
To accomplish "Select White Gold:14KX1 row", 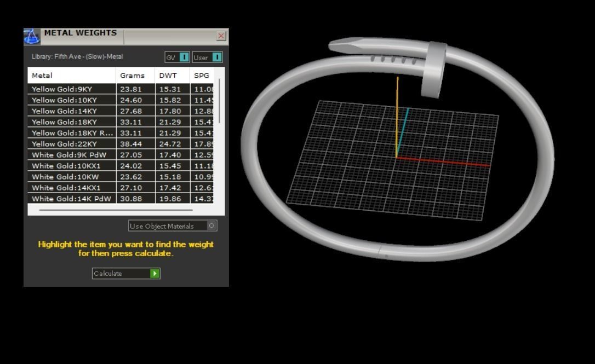I will tap(121, 188).
